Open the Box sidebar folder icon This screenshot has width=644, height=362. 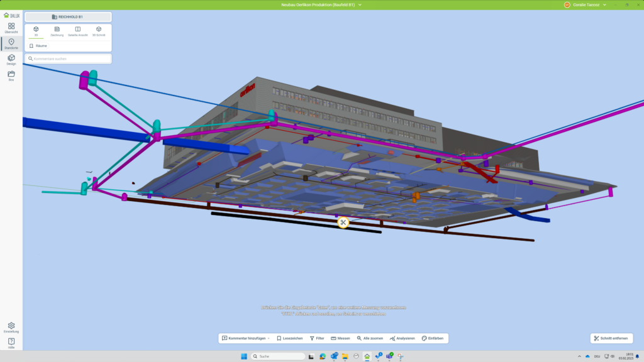point(11,75)
